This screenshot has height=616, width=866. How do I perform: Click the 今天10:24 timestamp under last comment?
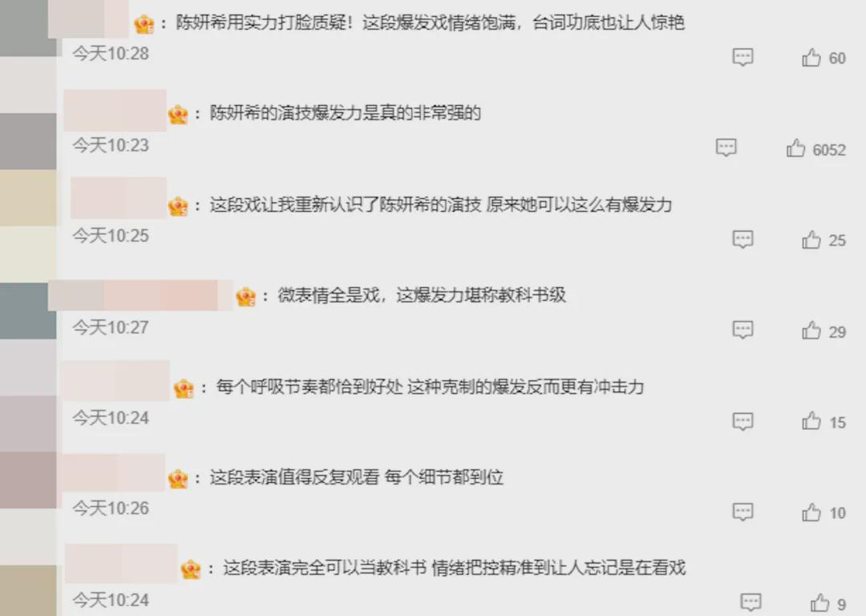(111, 600)
